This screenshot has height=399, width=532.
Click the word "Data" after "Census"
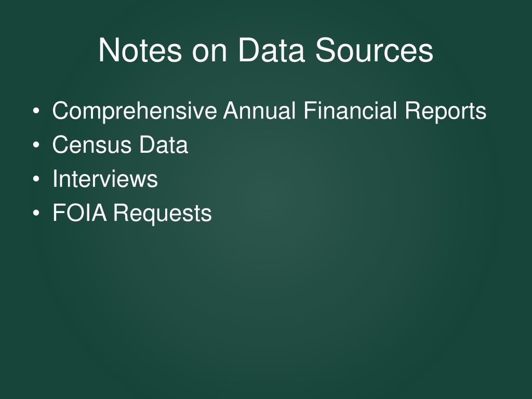pyautogui.click(x=163, y=145)
